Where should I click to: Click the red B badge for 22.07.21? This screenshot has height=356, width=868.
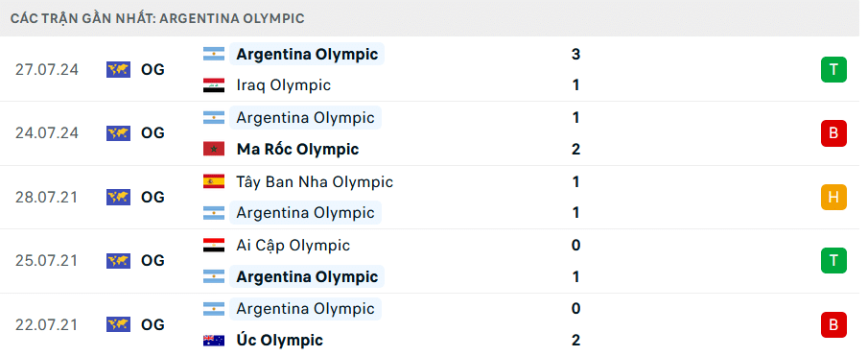coord(833,324)
